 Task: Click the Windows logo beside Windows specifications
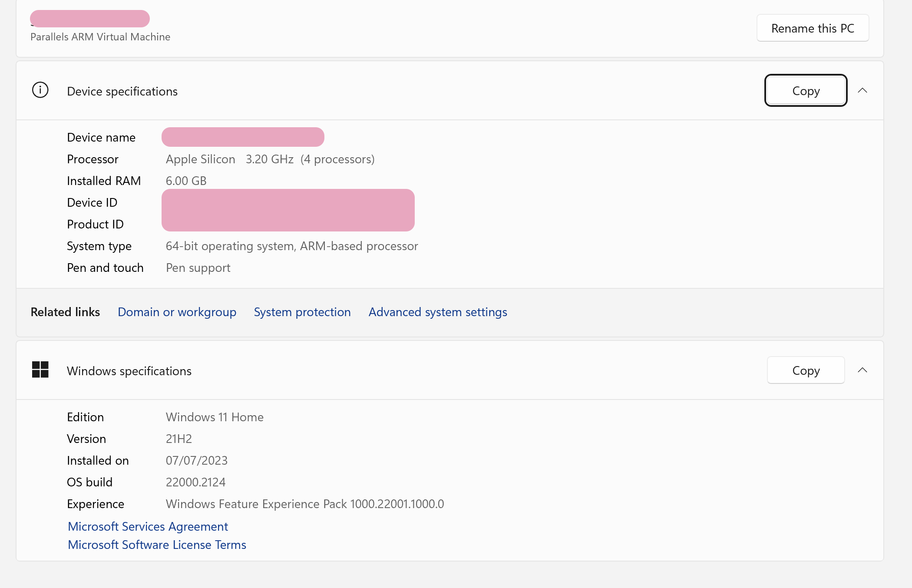pos(40,370)
